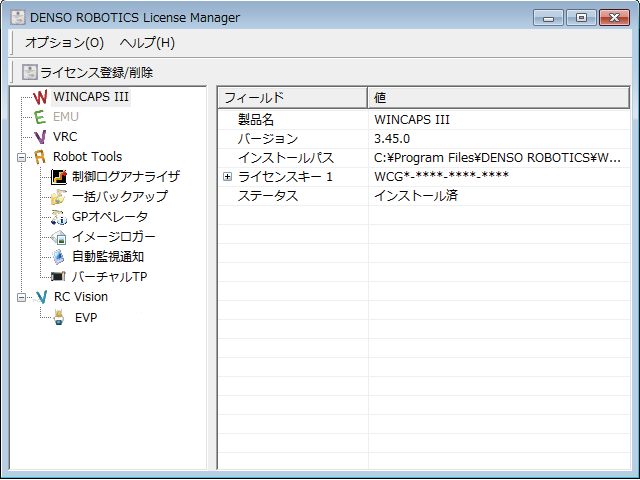Select the EMU tree item
This screenshot has height=480, width=640.
coord(66,117)
